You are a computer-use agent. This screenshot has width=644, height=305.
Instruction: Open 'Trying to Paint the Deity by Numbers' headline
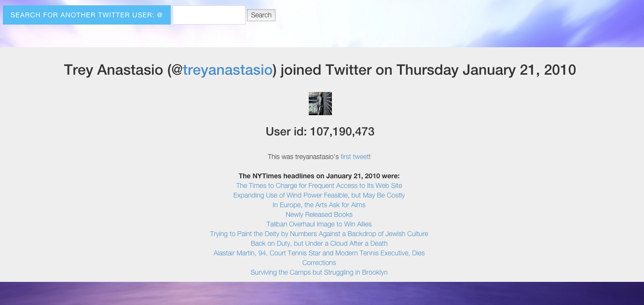[319, 234]
